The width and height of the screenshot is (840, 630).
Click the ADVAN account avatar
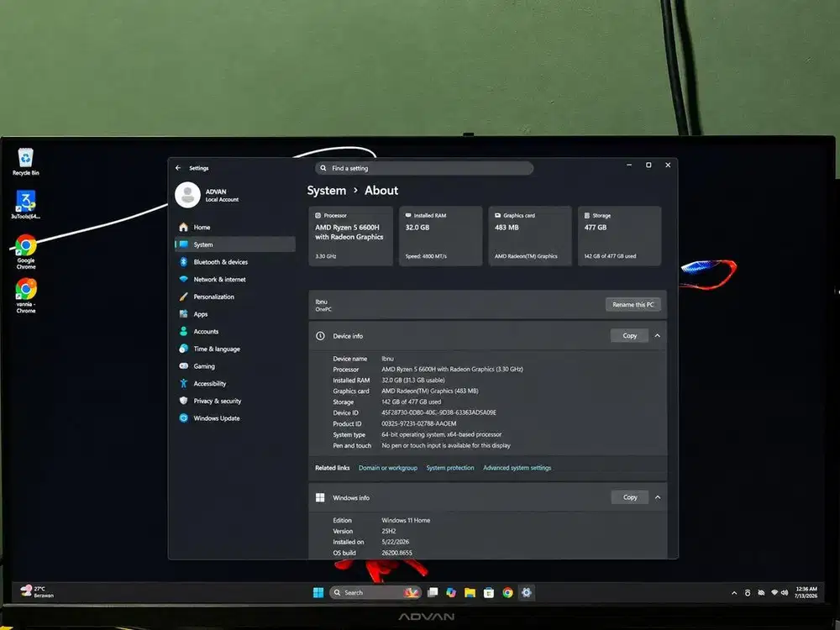tap(187, 195)
